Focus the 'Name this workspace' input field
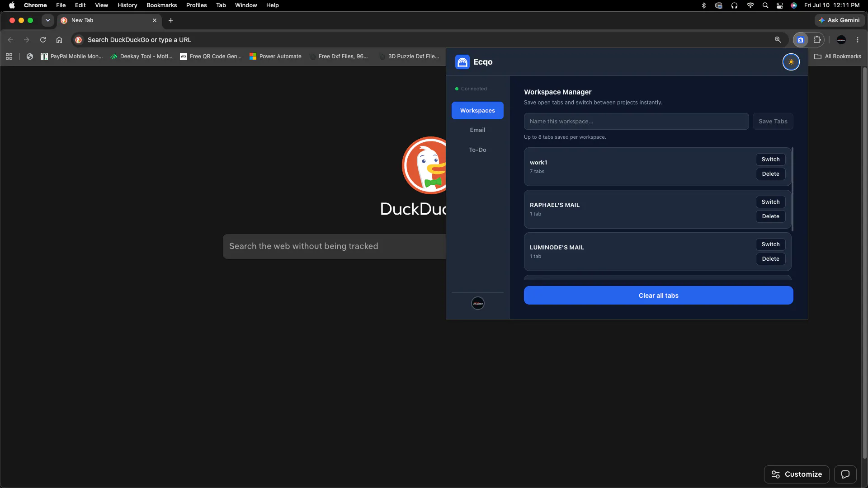The width and height of the screenshot is (868, 488). click(x=636, y=122)
